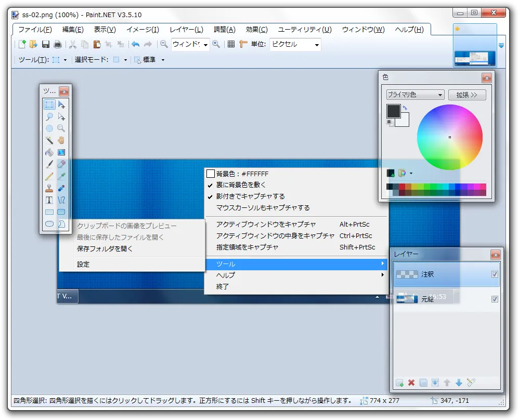519x420 pixels.
Task: Select the Gradient tool
Action: [x=62, y=152]
